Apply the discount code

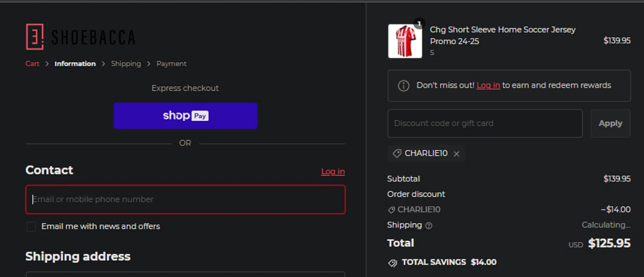pos(611,123)
